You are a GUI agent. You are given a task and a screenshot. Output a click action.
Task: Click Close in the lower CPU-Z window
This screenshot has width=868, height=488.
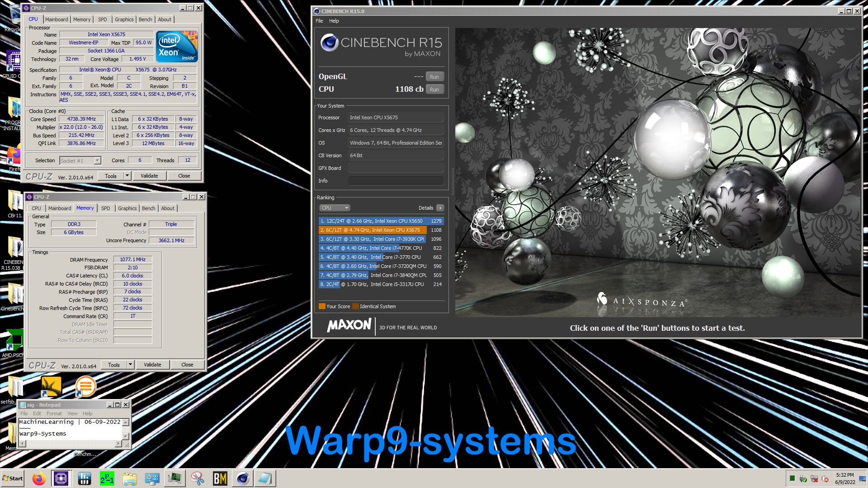point(187,365)
